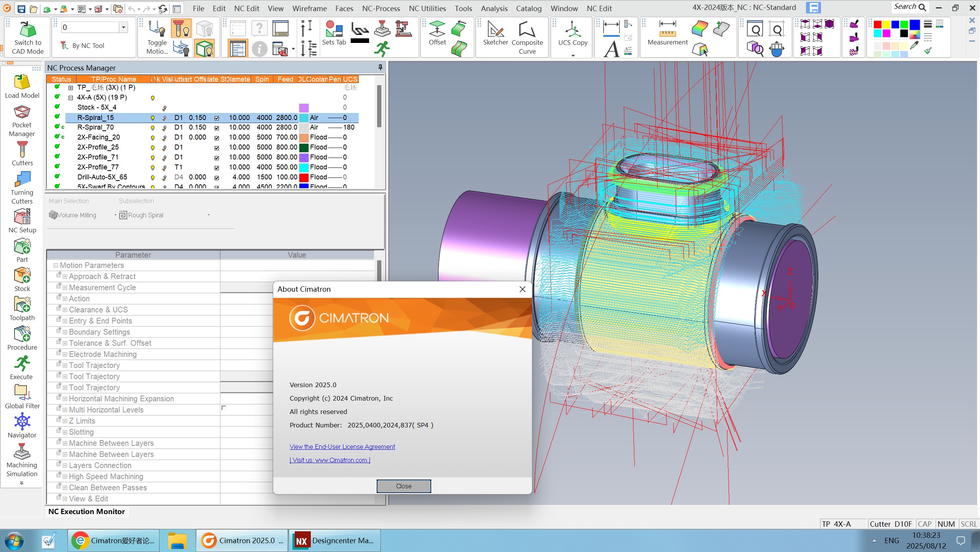Image resolution: width=980 pixels, height=552 pixels.
Task: Collapse the Motion Parameters group
Action: tap(56, 265)
